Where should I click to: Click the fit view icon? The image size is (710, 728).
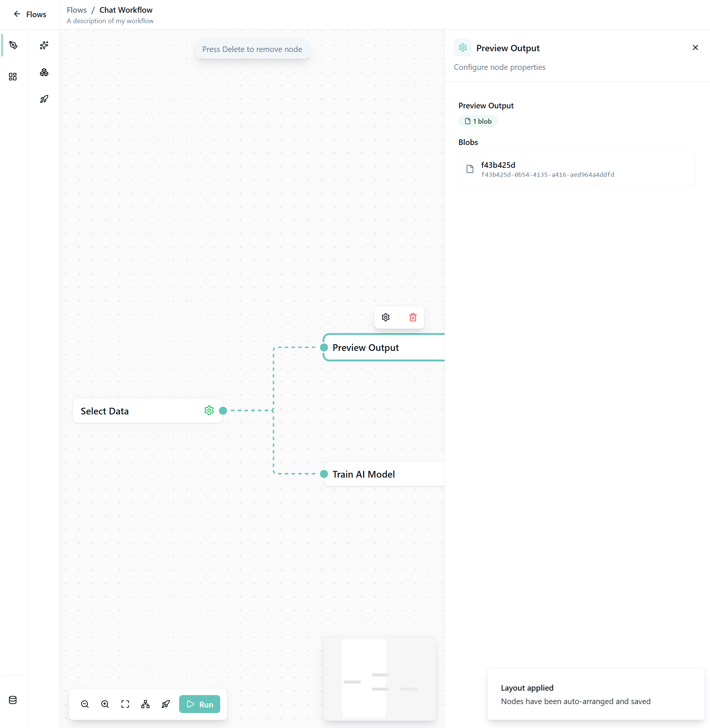(125, 704)
